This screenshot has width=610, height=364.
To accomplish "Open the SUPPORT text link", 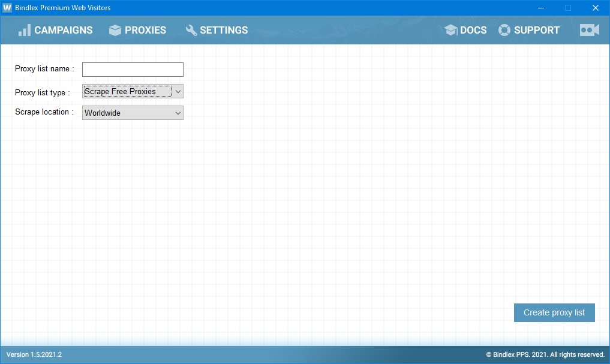I will pyautogui.click(x=537, y=30).
